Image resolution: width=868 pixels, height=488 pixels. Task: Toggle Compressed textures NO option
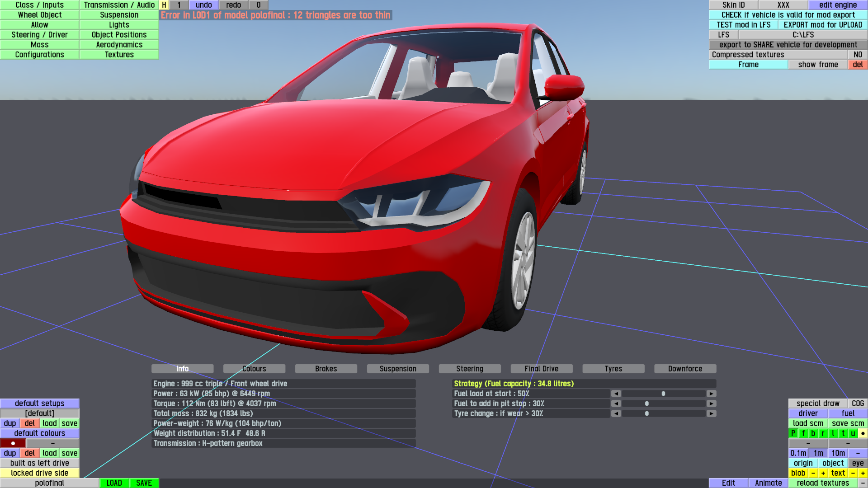[858, 55]
